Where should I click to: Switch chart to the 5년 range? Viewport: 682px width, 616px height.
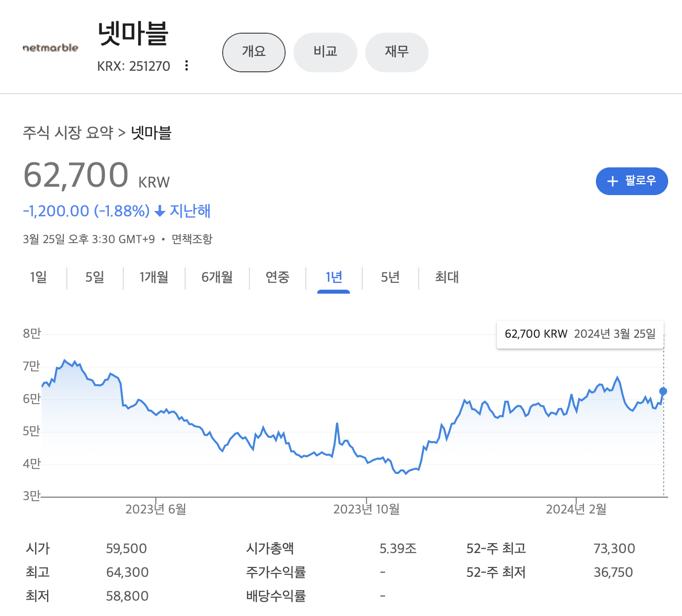(x=390, y=277)
